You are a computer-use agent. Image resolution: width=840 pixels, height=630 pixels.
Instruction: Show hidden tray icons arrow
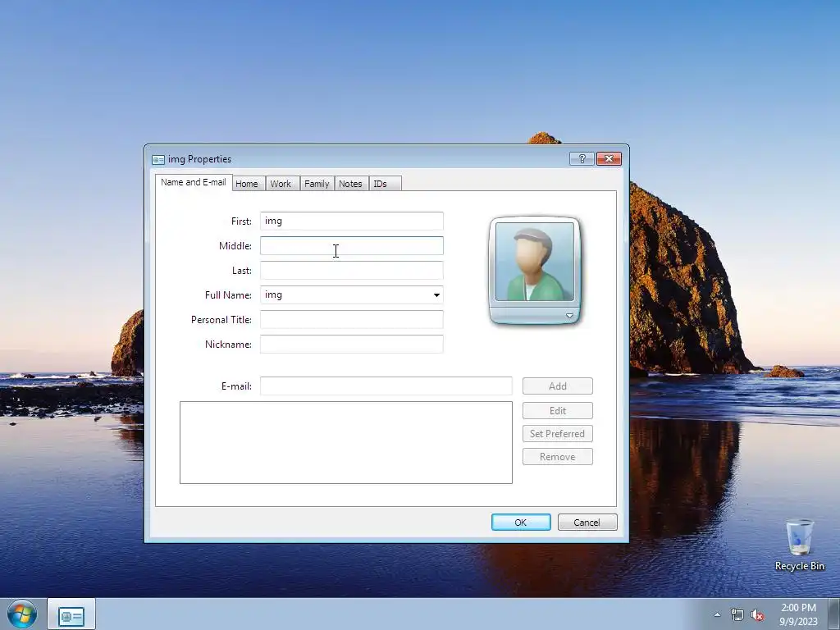point(717,615)
